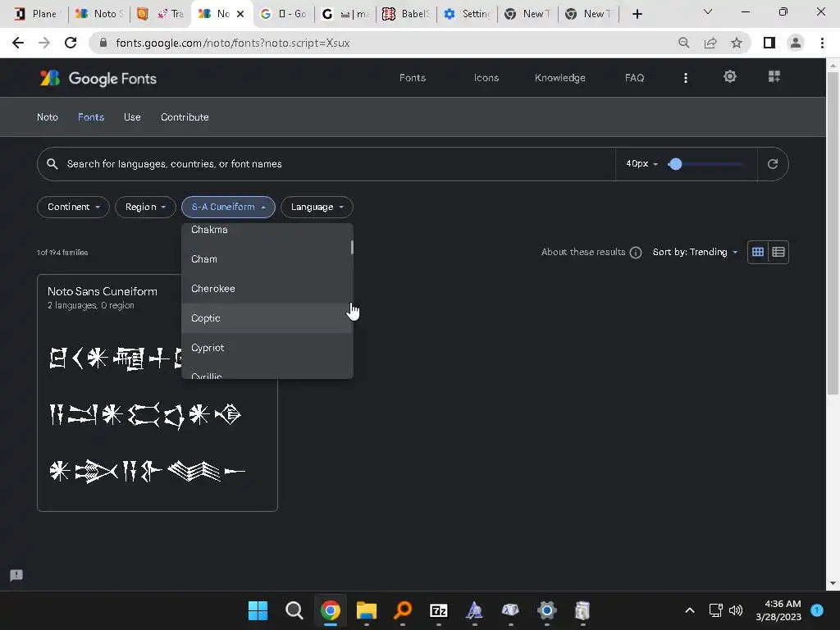Select Cham from the script list
Viewport: 840px width, 630px height.
coord(267,259)
